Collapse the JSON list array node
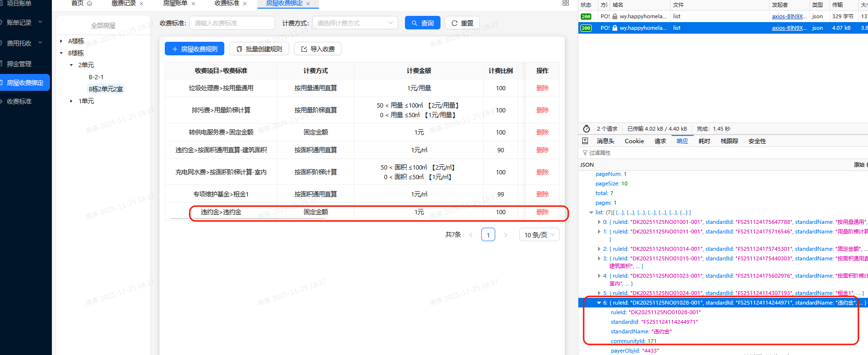Screen dimensions: 868x355 pos(591,212)
